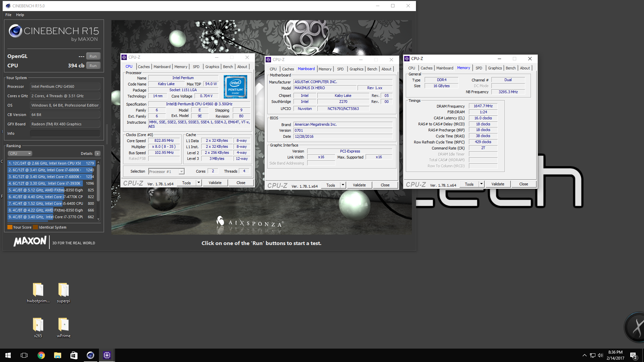The width and height of the screenshot is (644, 362).
Task: Select the Xeon X5650 12C/24T ranking entry
Action: click(51, 163)
